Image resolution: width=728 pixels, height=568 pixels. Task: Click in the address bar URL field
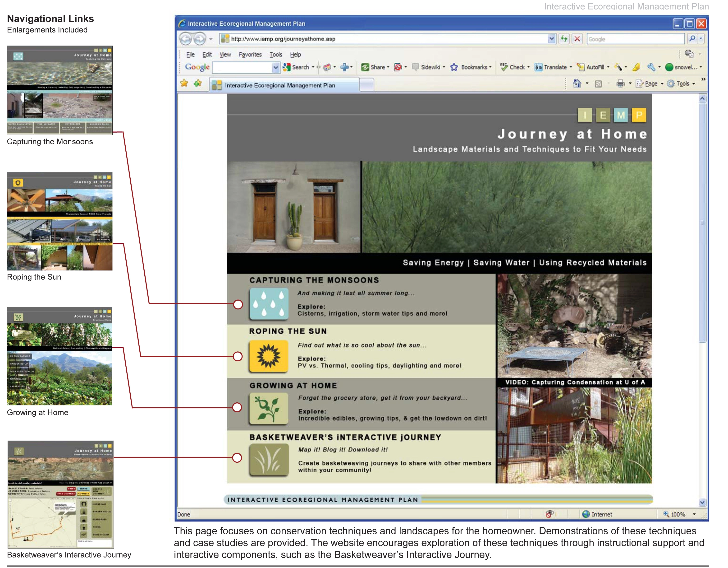tap(383, 39)
